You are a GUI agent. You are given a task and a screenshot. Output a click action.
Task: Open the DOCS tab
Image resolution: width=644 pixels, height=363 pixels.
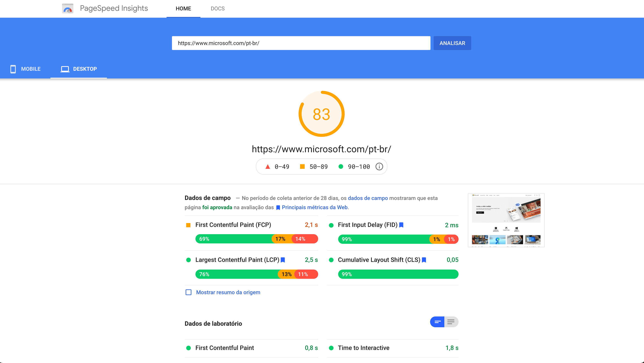(218, 8)
